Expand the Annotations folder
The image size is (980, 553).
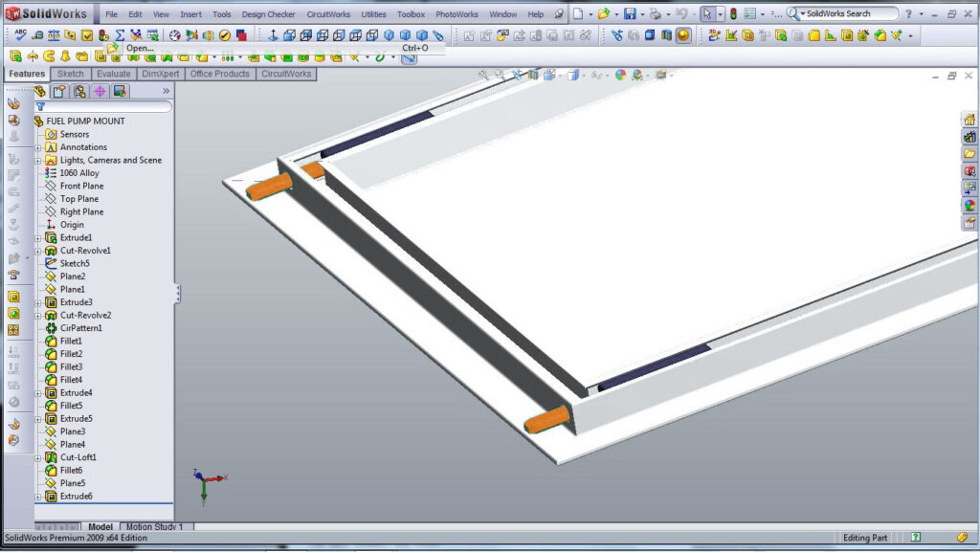38,147
